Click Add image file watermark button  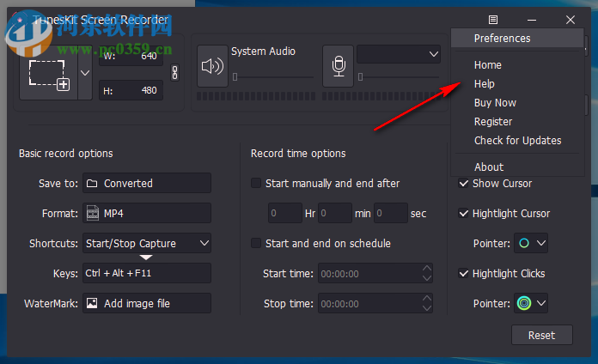pos(147,303)
